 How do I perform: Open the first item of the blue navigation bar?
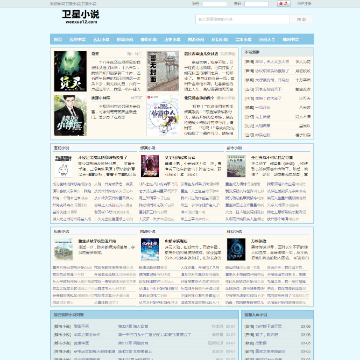click(x=58, y=39)
